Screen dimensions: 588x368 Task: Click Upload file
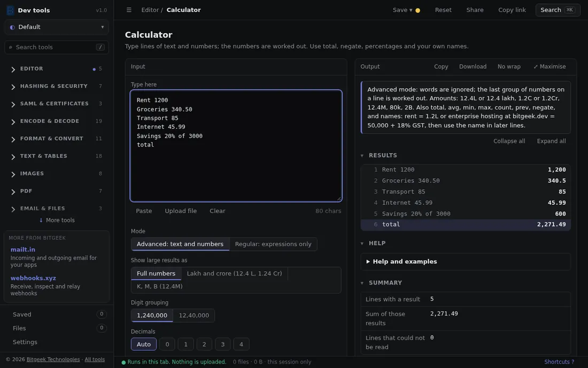(181, 211)
